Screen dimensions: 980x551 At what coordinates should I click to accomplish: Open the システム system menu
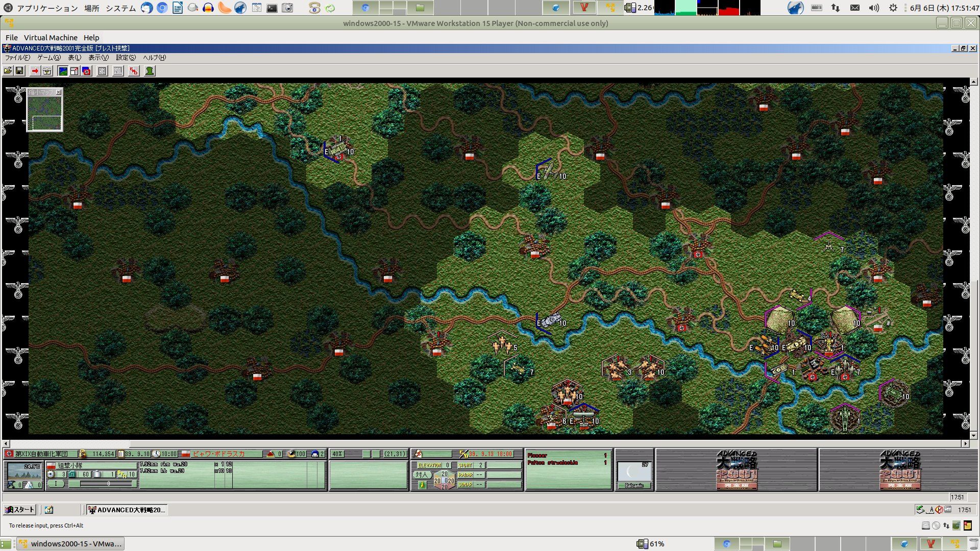(x=120, y=8)
